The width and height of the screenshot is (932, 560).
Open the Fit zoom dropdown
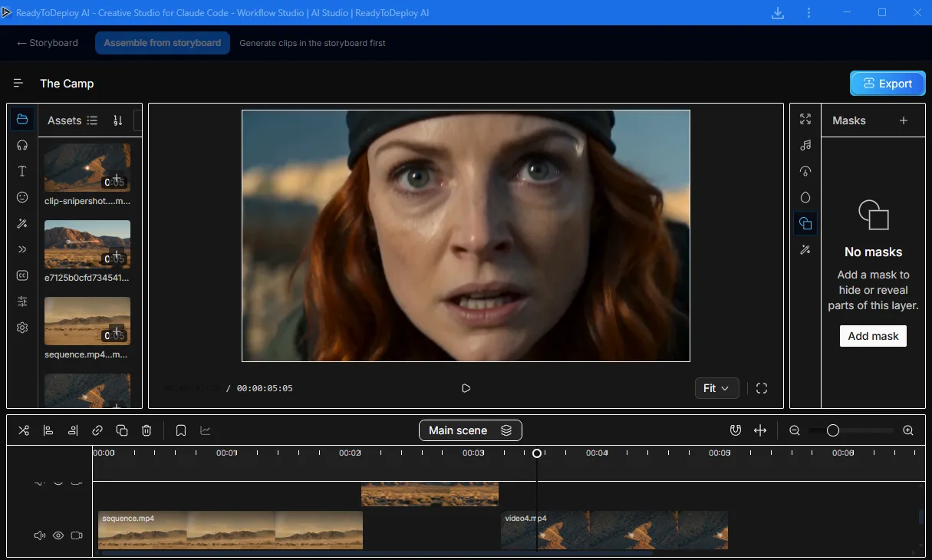717,388
